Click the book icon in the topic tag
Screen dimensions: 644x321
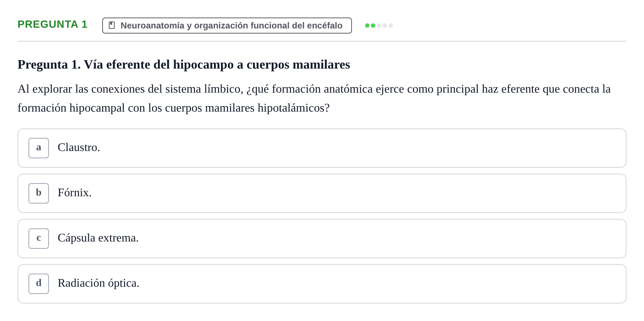(x=112, y=26)
